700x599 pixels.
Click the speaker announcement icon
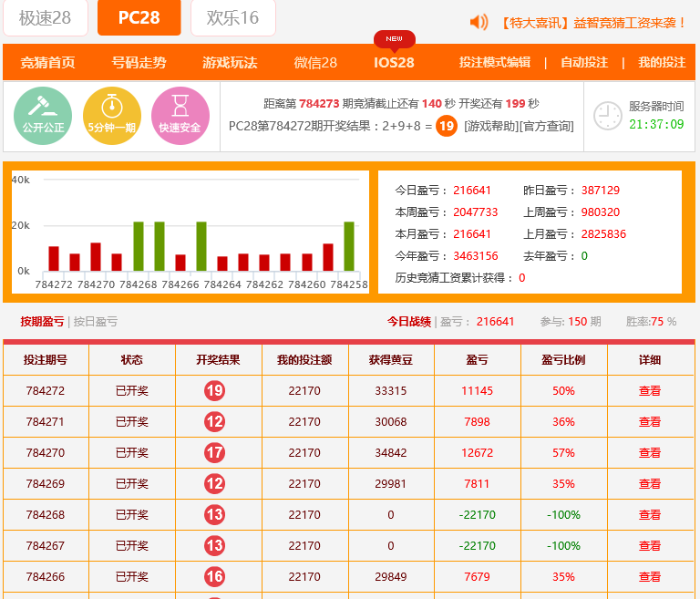[x=479, y=22]
